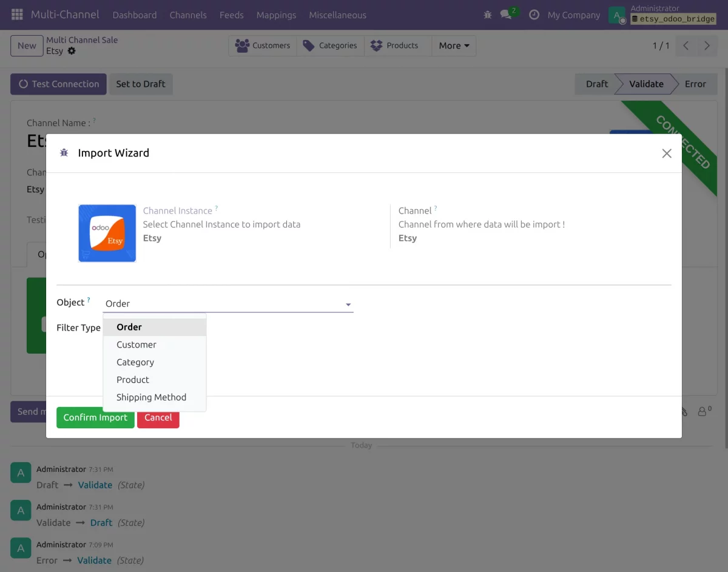
Task: Open the debug bug icon in navbar
Action: [x=488, y=15]
